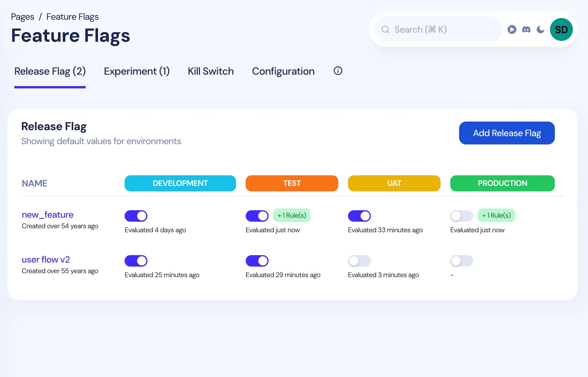Enable the UAT toggle for user flow v2
The width and height of the screenshot is (588, 377).
[359, 261]
